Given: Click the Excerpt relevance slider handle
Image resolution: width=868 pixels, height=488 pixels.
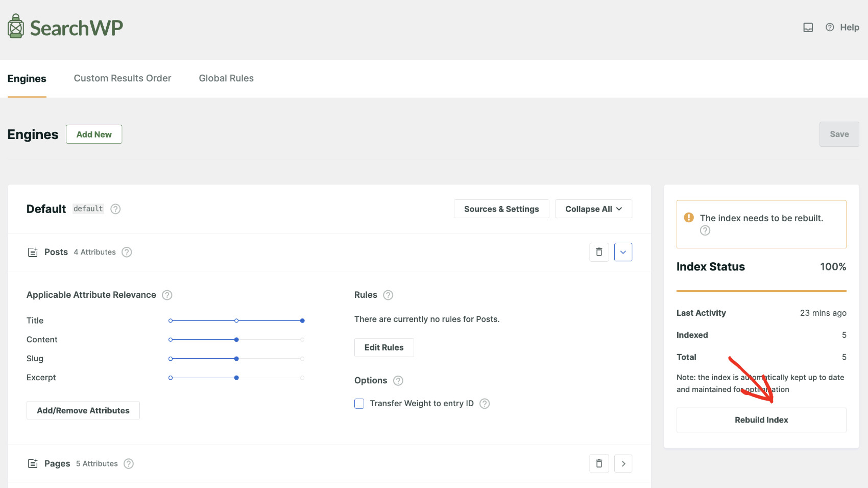Looking at the screenshot, I should pos(236,378).
